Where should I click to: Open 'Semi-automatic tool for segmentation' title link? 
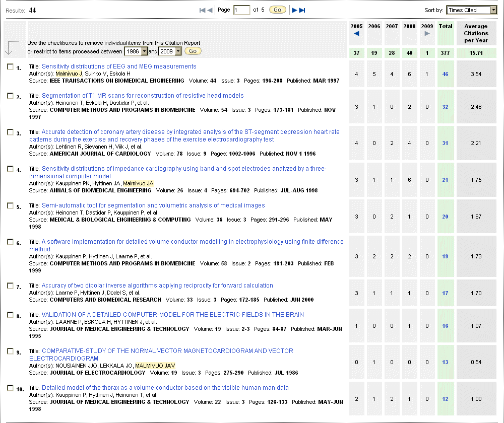click(x=153, y=205)
